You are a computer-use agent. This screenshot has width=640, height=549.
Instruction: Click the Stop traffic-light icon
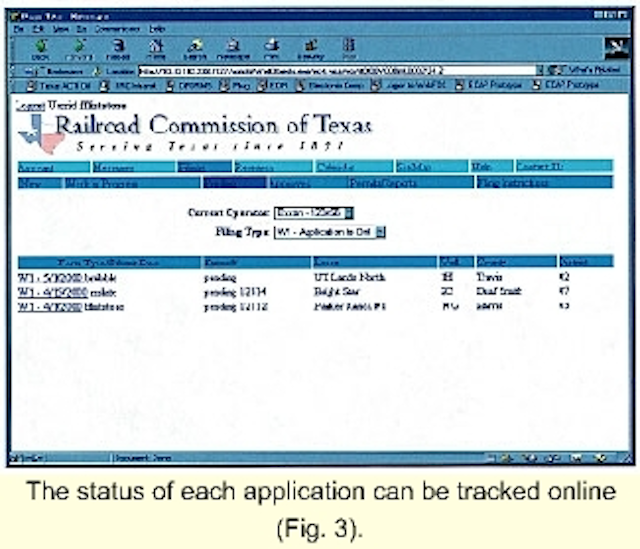(349, 49)
